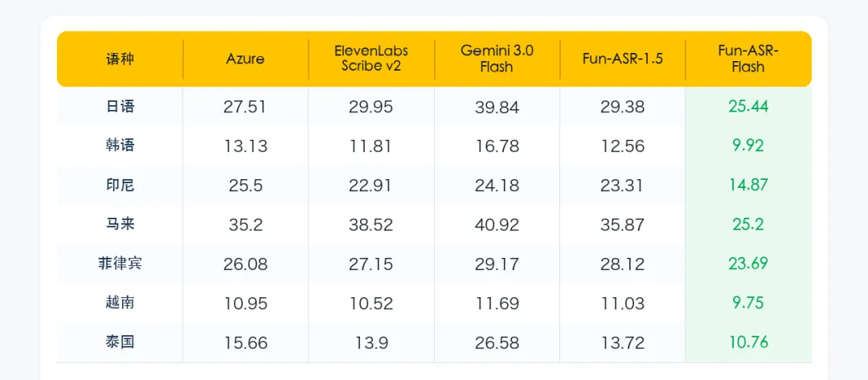Click the green 10.76 value

coord(748,341)
